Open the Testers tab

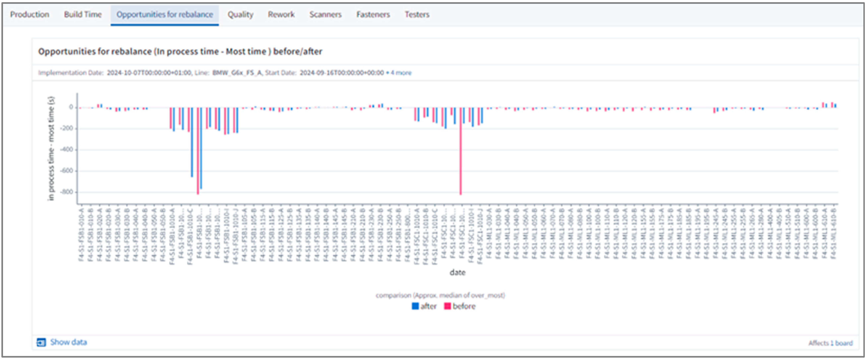417,14
